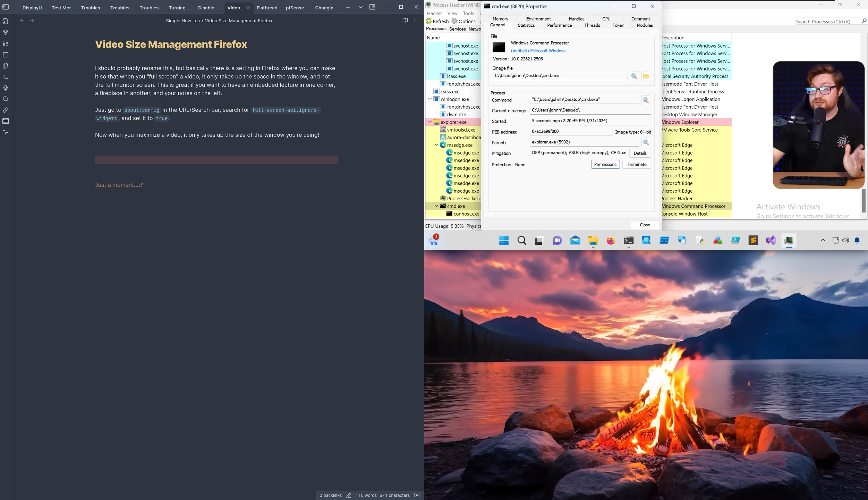The width and height of the screenshot is (868, 500).
Task: Collapse the cmd.exe tree node
Action: (436, 206)
